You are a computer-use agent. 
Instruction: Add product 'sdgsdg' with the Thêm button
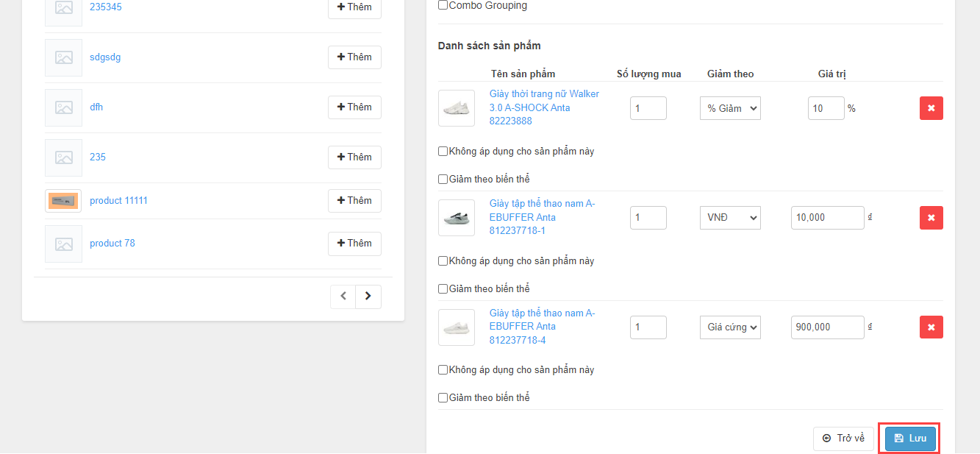tap(354, 57)
